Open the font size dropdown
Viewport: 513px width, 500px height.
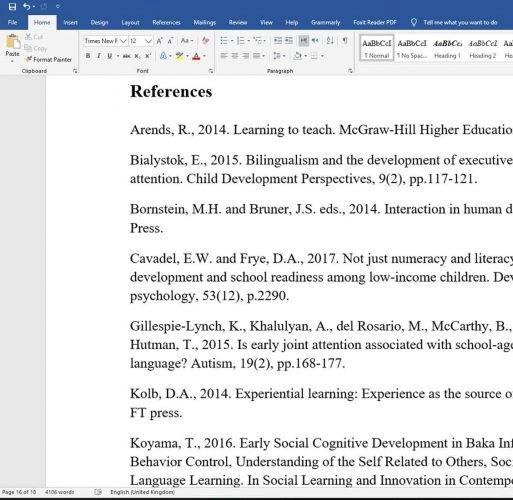[148, 41]
